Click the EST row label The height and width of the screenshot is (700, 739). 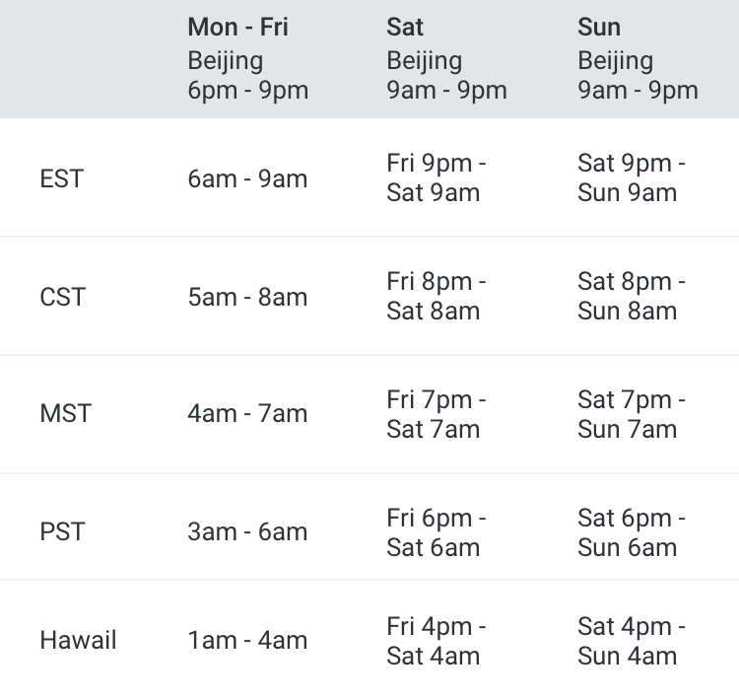(62, 178)
